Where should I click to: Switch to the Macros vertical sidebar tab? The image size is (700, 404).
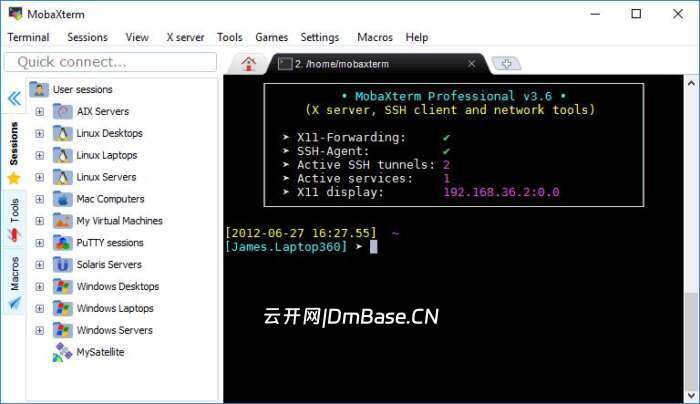tap(14, 282)
